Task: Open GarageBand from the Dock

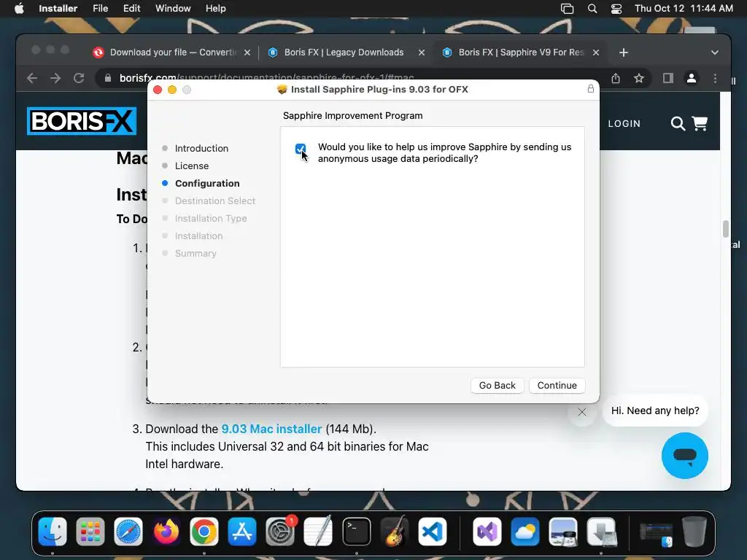Action: point(395,532)
